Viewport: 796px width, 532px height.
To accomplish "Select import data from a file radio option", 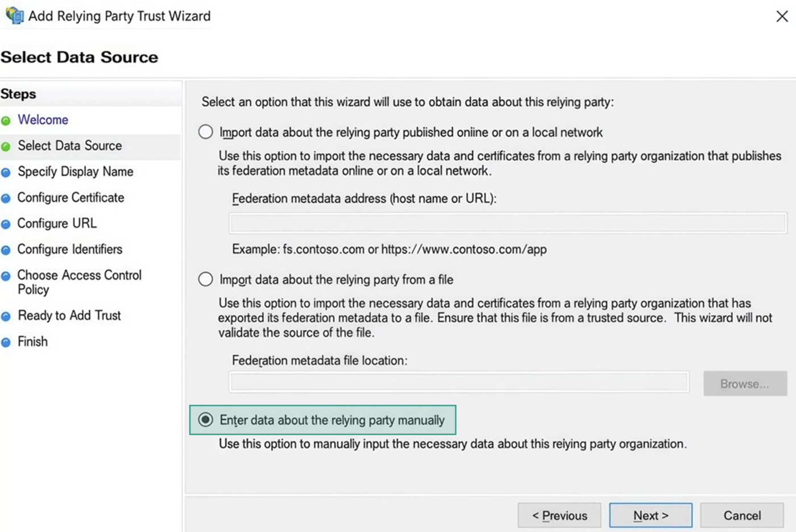I will tap(205, 279).
